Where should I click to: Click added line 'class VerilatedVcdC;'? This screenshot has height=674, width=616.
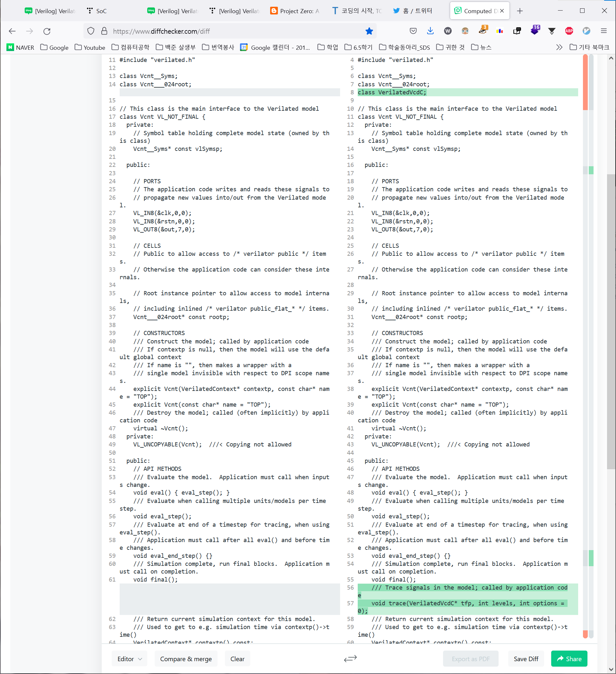tap(467, 92)
